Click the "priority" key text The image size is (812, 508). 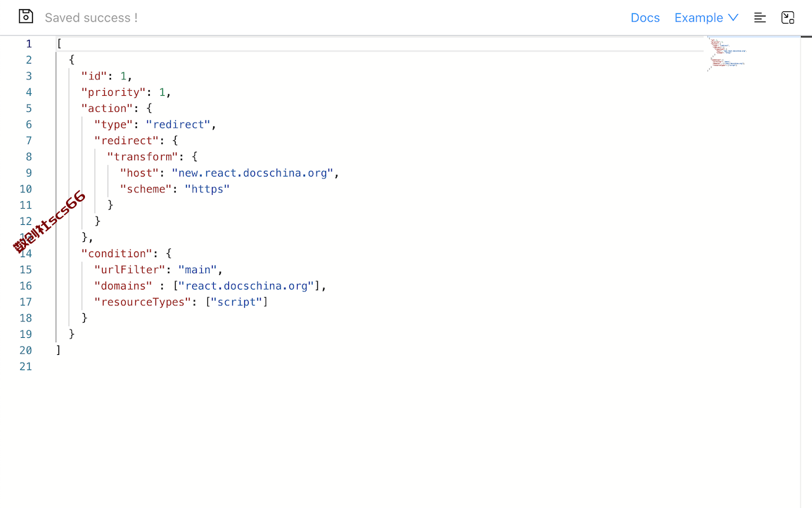[x=114, y=92]
